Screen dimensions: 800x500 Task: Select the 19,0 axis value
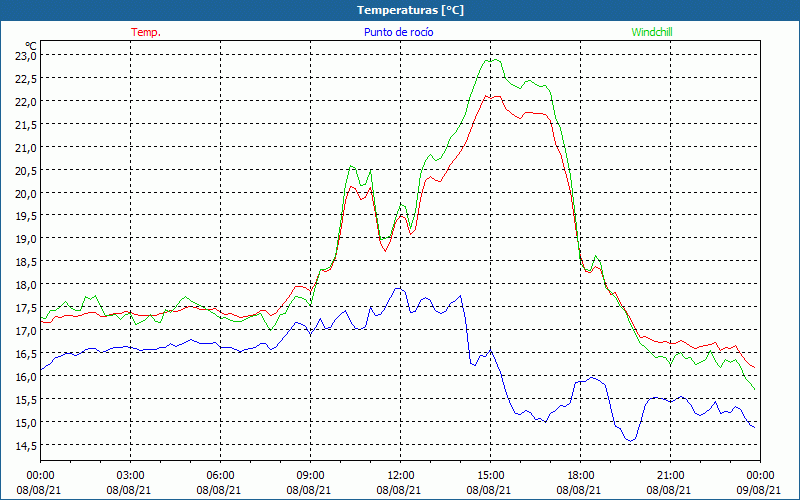point(26,239)
